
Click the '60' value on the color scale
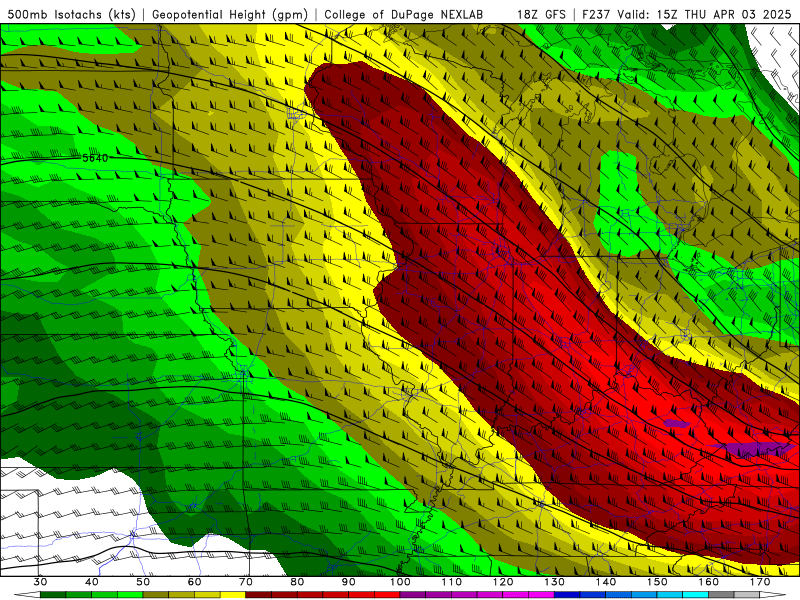coord(194,582)
